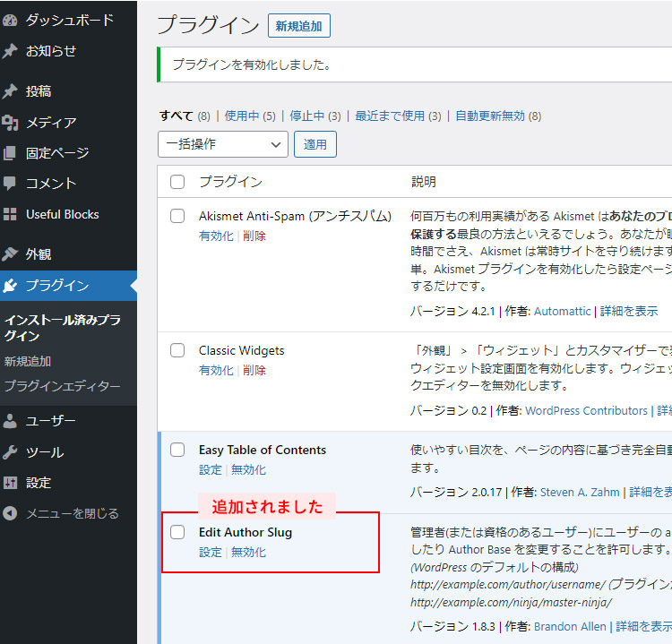This screenshot has width=672, height=644.
Task: Click the Dashboard gauge icon
Action: [10, 20]
